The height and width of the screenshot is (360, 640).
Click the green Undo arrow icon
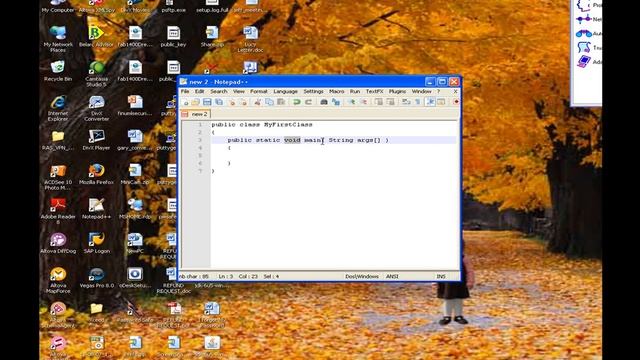point(297,102)
